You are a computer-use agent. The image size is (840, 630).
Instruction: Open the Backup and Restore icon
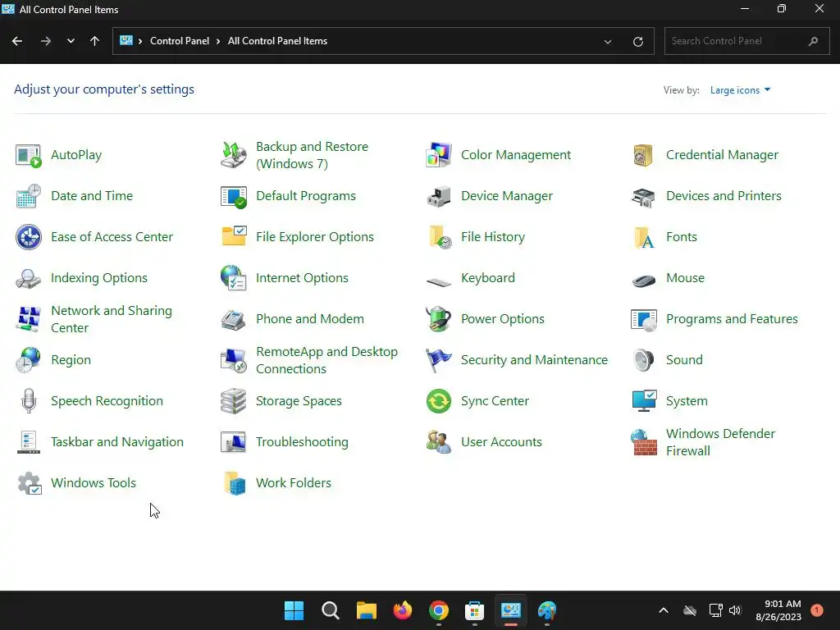click(234, 155)
